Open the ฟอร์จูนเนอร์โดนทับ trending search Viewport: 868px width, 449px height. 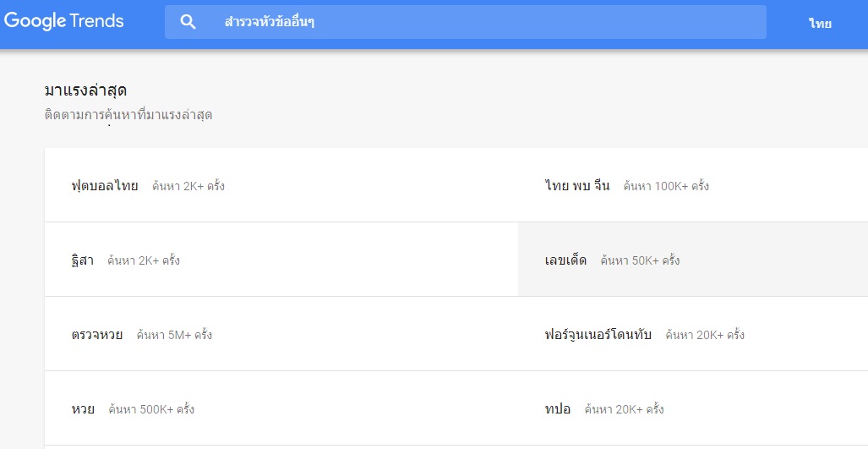[598, 334]
